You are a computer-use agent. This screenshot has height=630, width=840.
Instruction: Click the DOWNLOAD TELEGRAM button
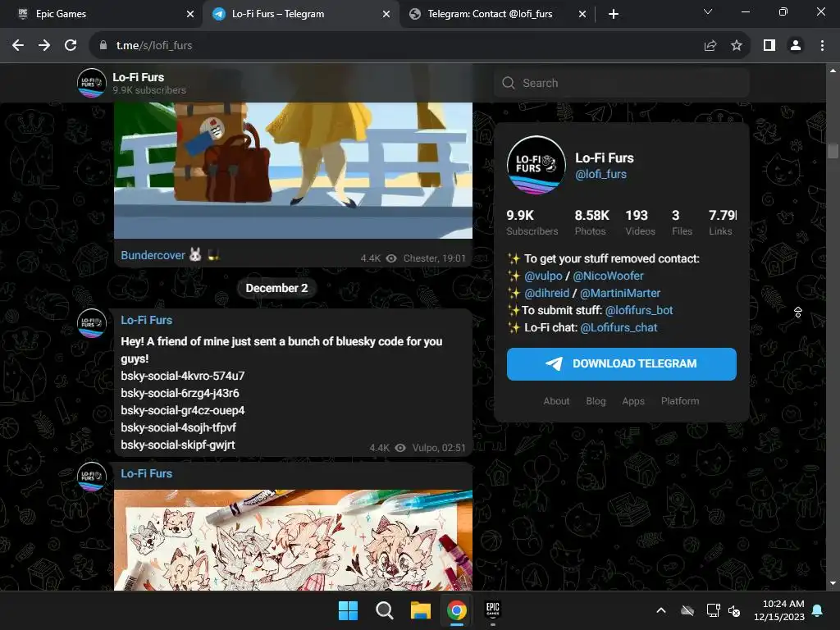pos(622,363)
